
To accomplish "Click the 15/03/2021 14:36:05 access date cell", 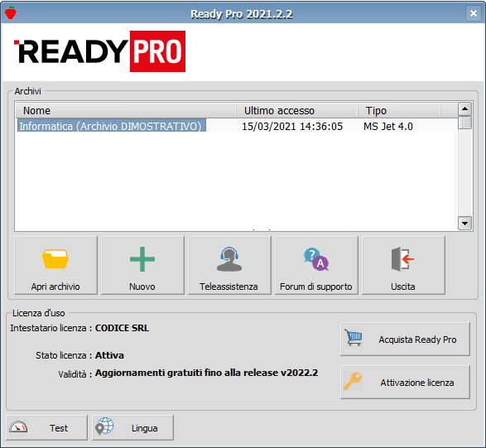I will tap(292, 127).
